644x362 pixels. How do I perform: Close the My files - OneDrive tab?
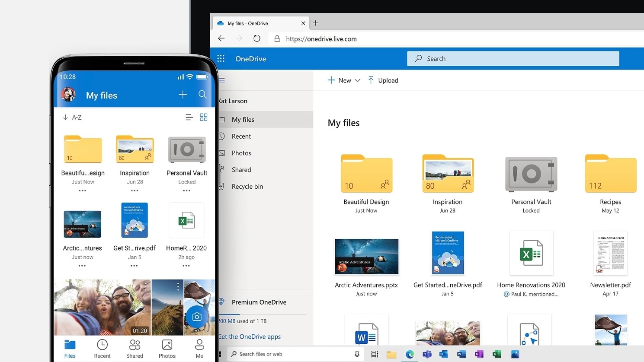(303, 23)
